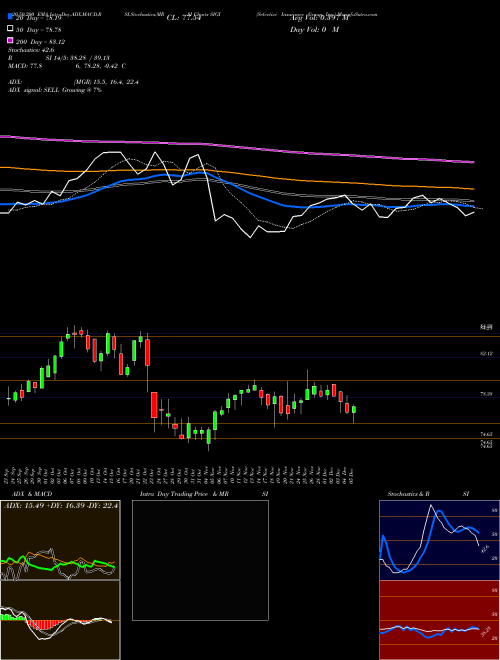The image size is (500, 660).
Task: Click the 'SI 14/5: 38.28 / 39.13' reading
Action: pos(77,58)
